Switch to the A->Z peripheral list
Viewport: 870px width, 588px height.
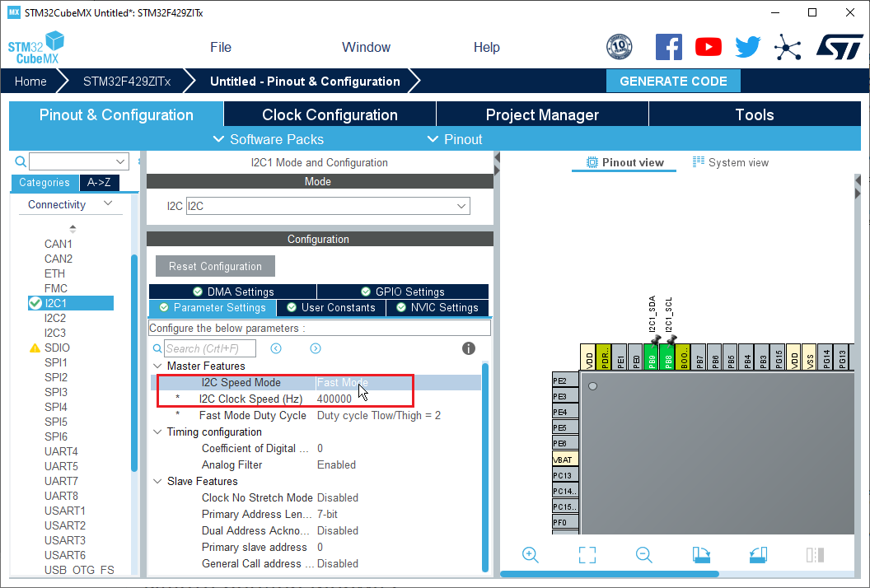point(99,182)
